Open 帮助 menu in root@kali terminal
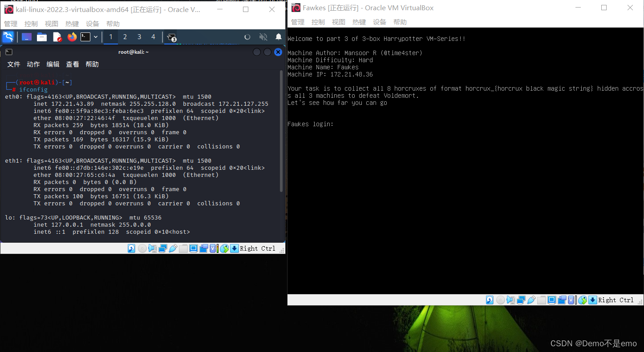This screenshot has height=352, width=644. pos(92,64)
